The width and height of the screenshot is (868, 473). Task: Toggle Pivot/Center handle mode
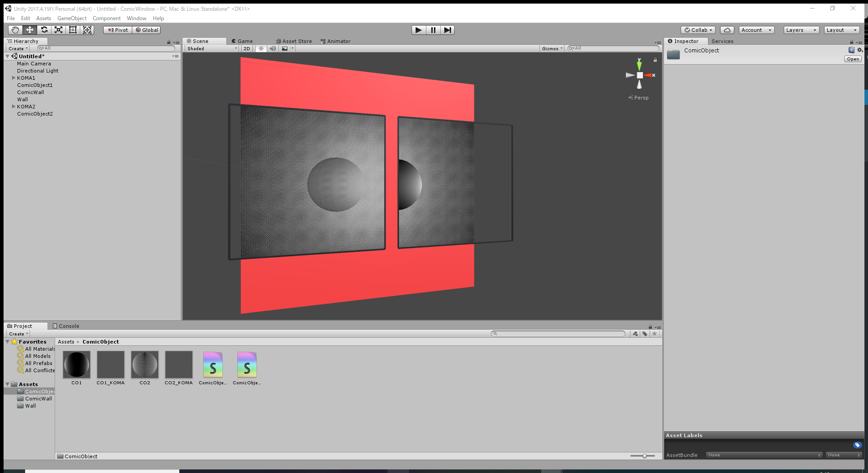pos(118,30)
